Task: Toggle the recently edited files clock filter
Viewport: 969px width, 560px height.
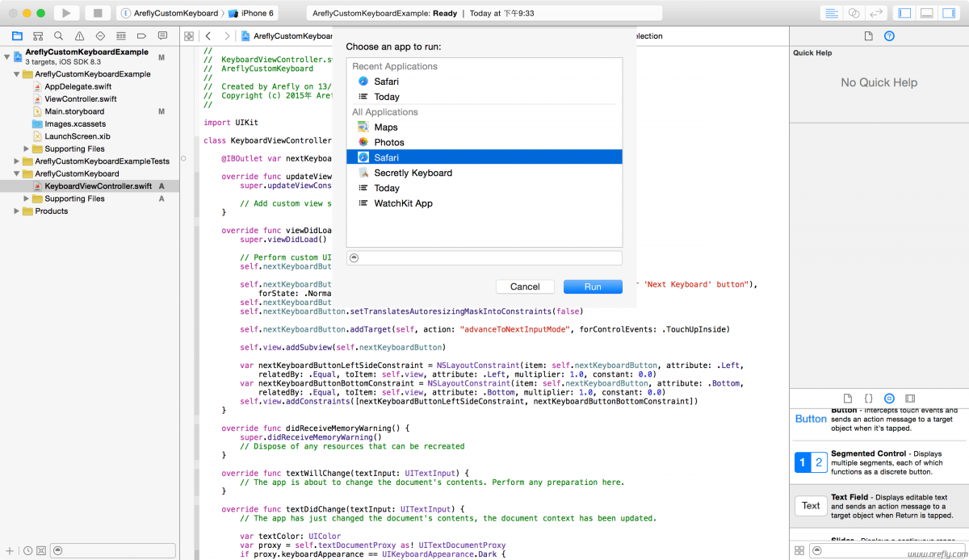Action: coord(29,550)
